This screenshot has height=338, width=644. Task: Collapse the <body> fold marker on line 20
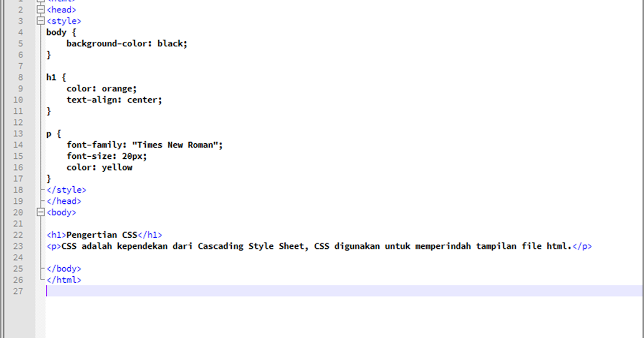pyautogui.click(x=41, y=212)
